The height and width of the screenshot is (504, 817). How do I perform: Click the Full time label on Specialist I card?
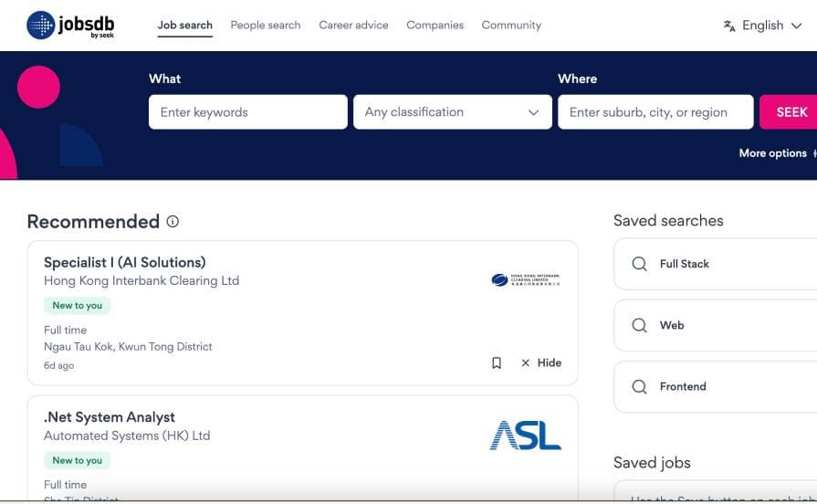(65, 330)
